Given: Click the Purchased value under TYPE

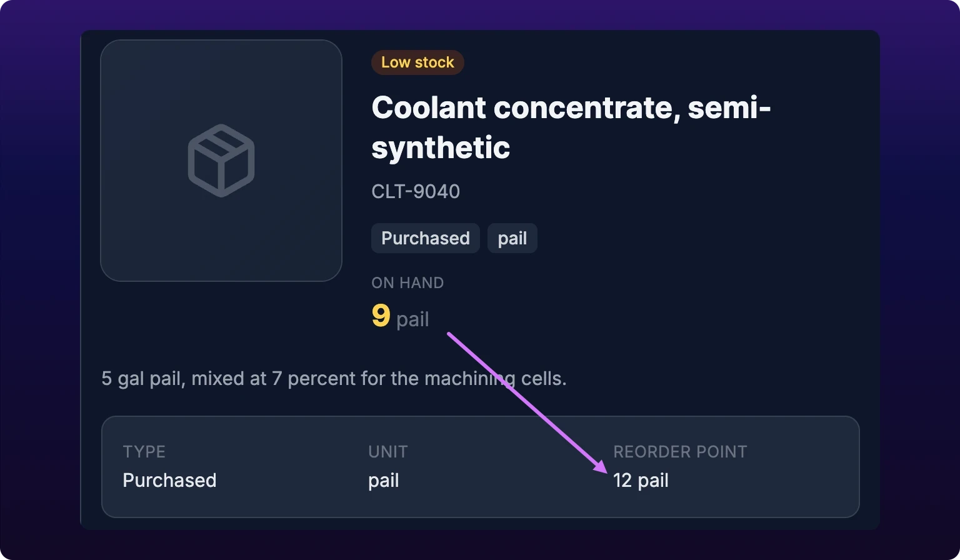Looking at the screenshot, I should [170, 480].
